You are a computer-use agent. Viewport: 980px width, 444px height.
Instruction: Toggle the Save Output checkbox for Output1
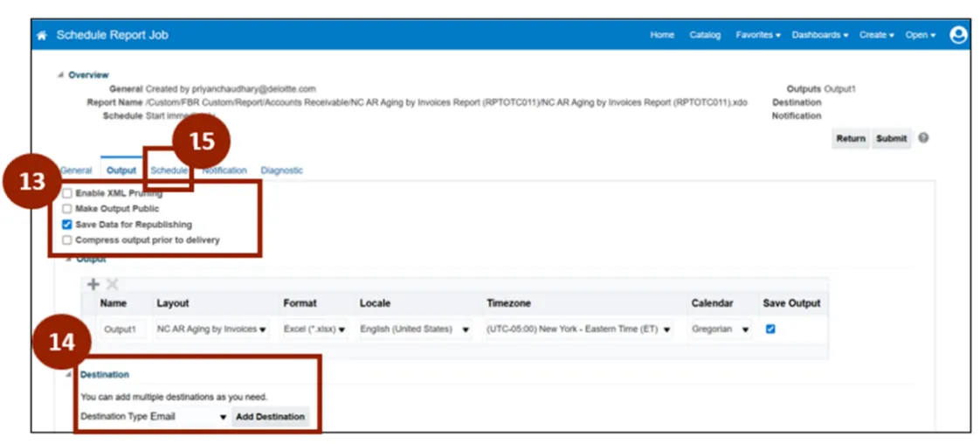coord(770,329)
